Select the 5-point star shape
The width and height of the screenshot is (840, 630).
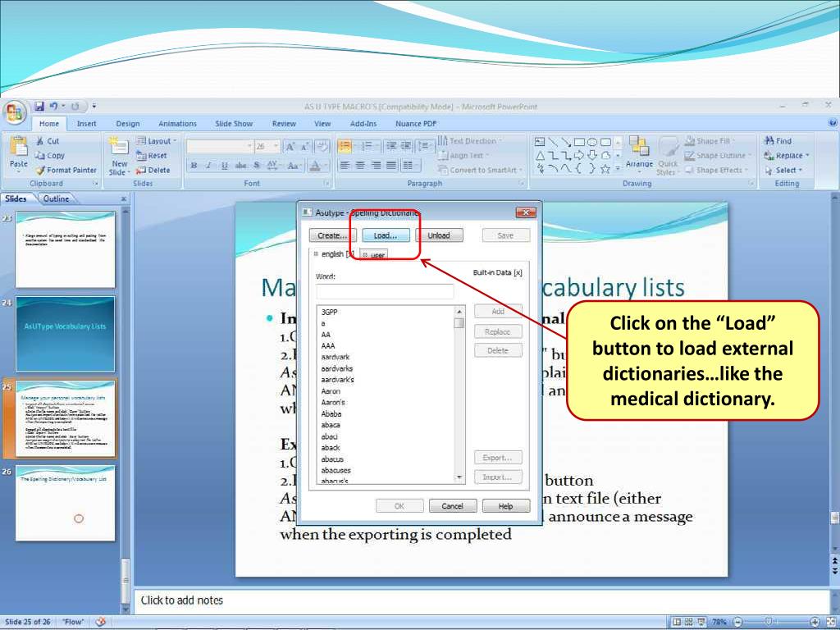605,169
